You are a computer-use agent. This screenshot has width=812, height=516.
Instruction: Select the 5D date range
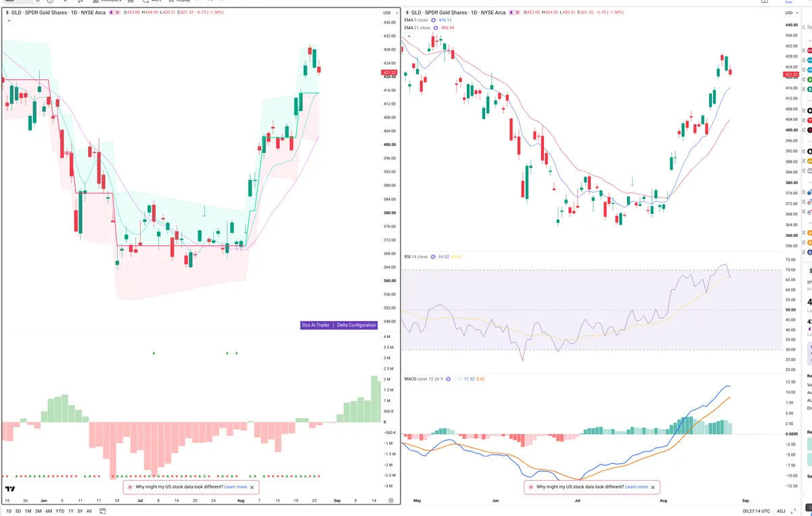pyautogui.click(x=18, y=511)
